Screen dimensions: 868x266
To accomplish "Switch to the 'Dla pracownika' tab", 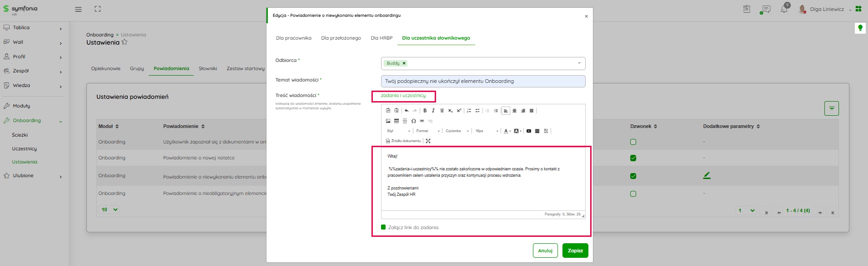I will [293, 38].
